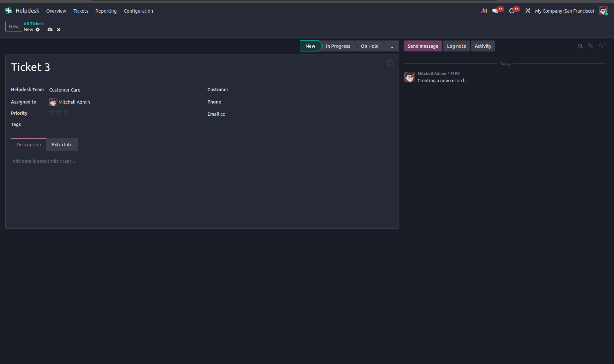
Task: Go to All Tickets breadcrumb
Action: click(34, 24)
